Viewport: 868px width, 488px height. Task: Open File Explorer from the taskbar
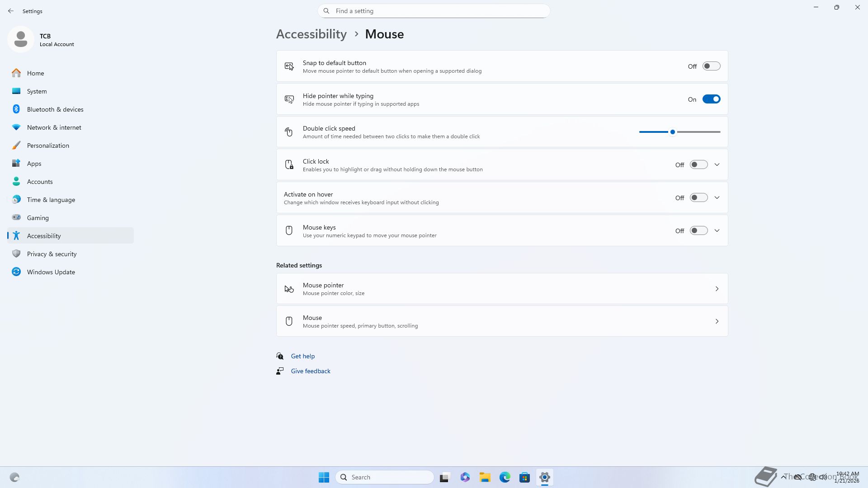485,477
